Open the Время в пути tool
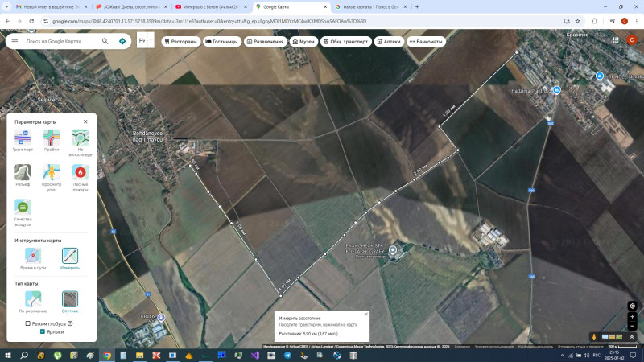The height and width of the screenshot is (362, 644). point(33,256)
